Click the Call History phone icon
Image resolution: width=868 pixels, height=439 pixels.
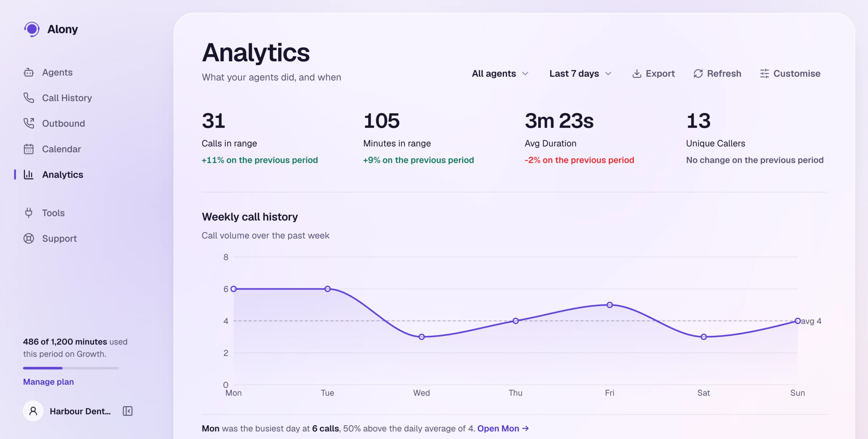(29, 98)
